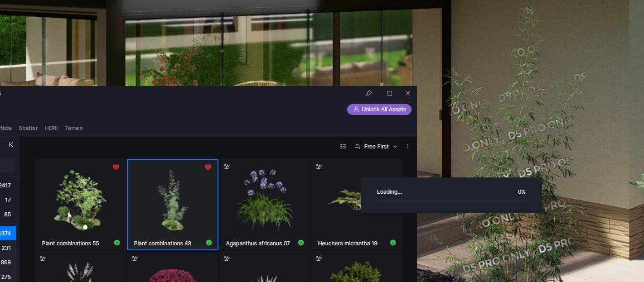Close the asset library window
The height and width of the screenshot is (282, 644).
[x=408, y=93]
